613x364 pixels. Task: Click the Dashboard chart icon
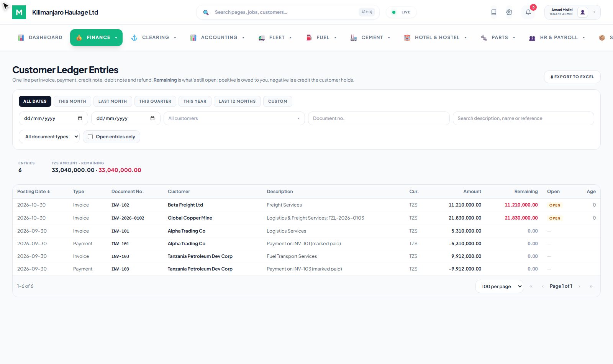click(21, 38)
